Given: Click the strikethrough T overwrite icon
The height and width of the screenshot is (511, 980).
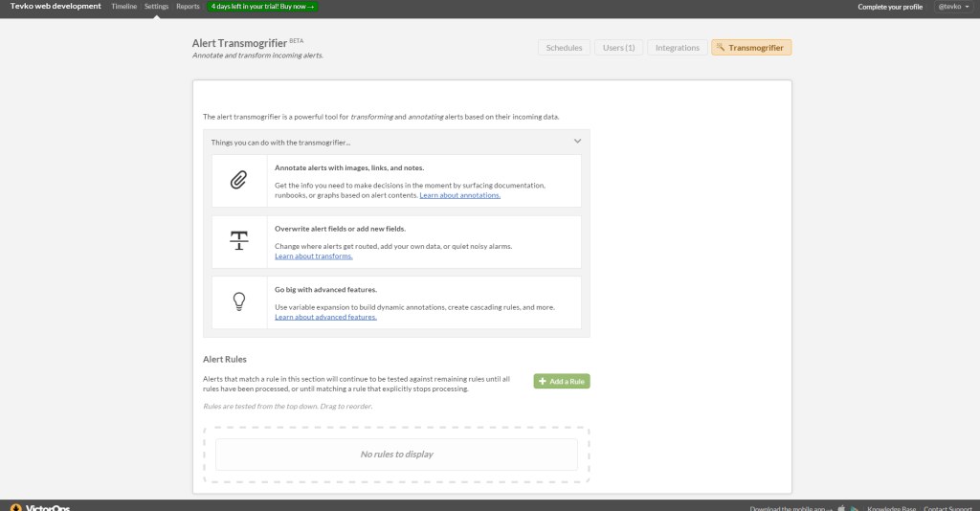Looking at the screenshot, I should [239, 241].
